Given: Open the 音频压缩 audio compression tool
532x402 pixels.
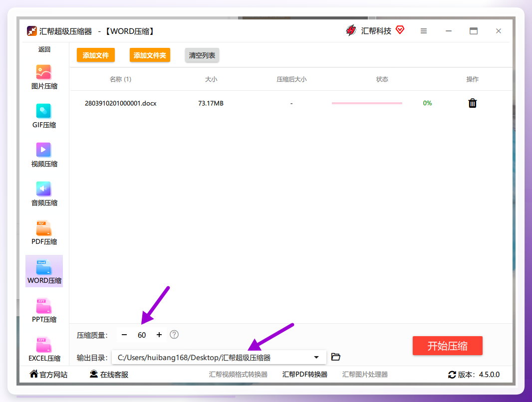Looking at the screenshot, I should [44, 194].
